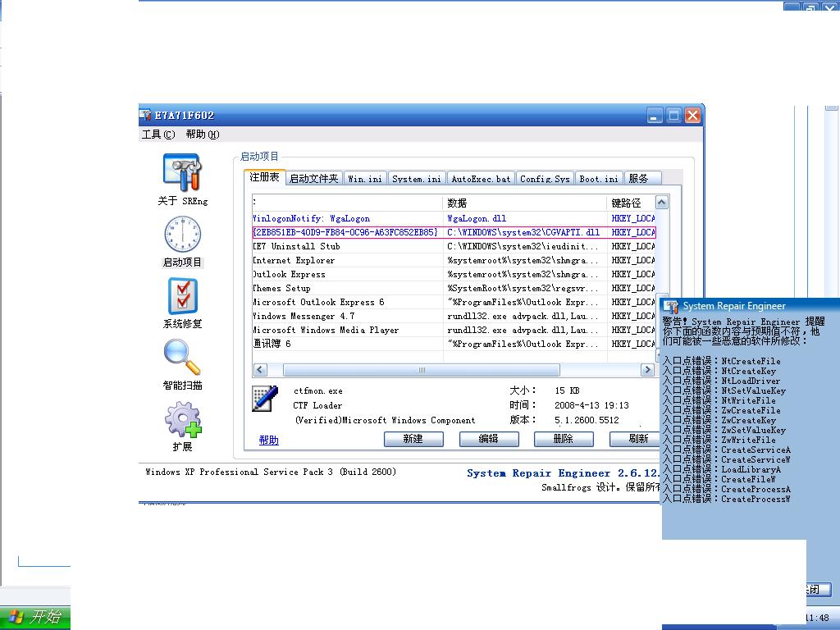The width and height of the screenshot is (840, 630).
Task: Click the list's scroll left arrow
Action: [x=260, y=370]
